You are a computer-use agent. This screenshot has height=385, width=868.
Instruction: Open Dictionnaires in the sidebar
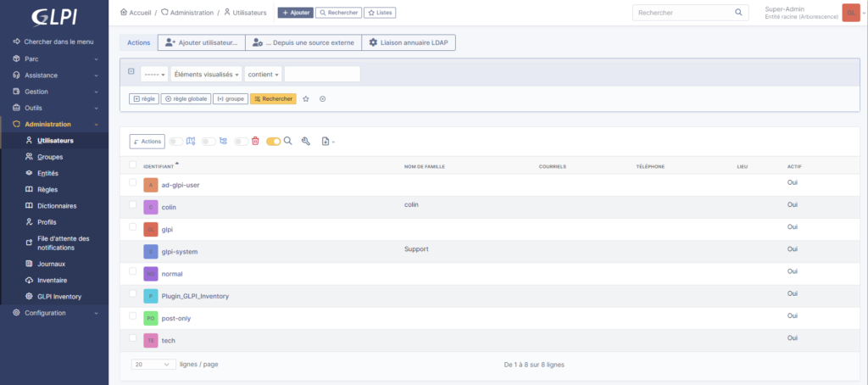(x=57, y=206)
